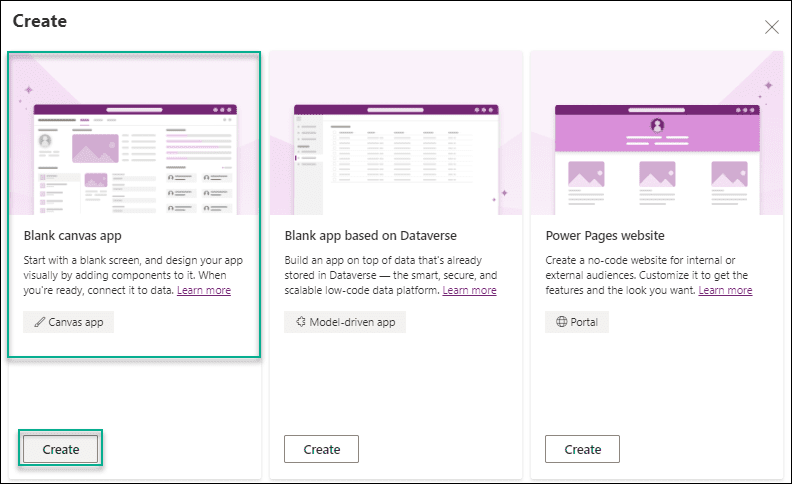Click the Blank app based on Dataverse title
Viewport: 792px width, 484px height.
coord(370,236)
